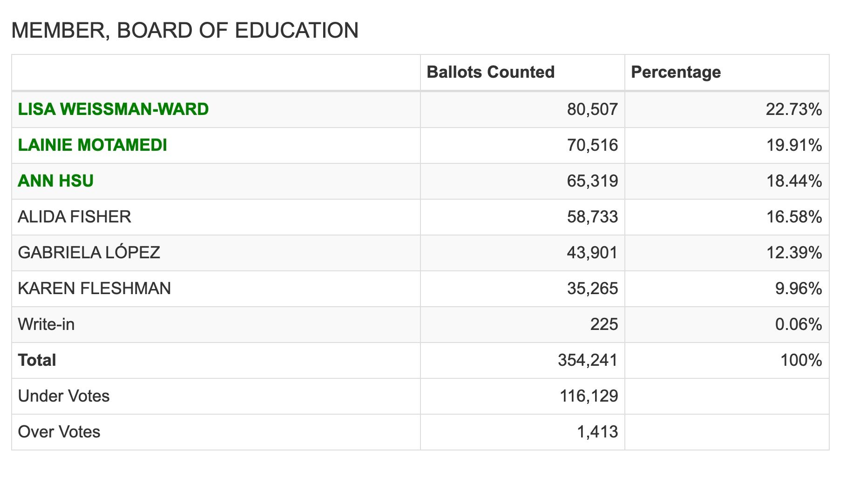Screen dimensions: 860x504
Task: Click the 16.58% percentage for Alida Fisher
Action: click(794, 217)
